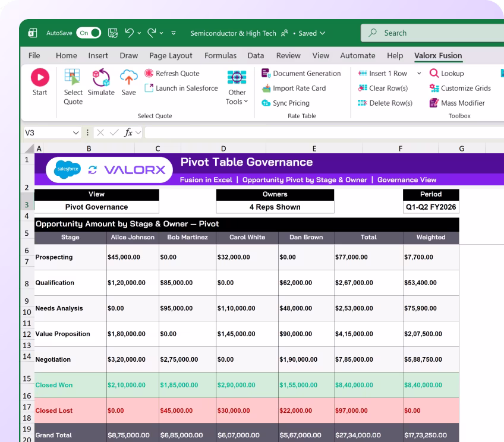Expand the Redo history dropdown

161,33
